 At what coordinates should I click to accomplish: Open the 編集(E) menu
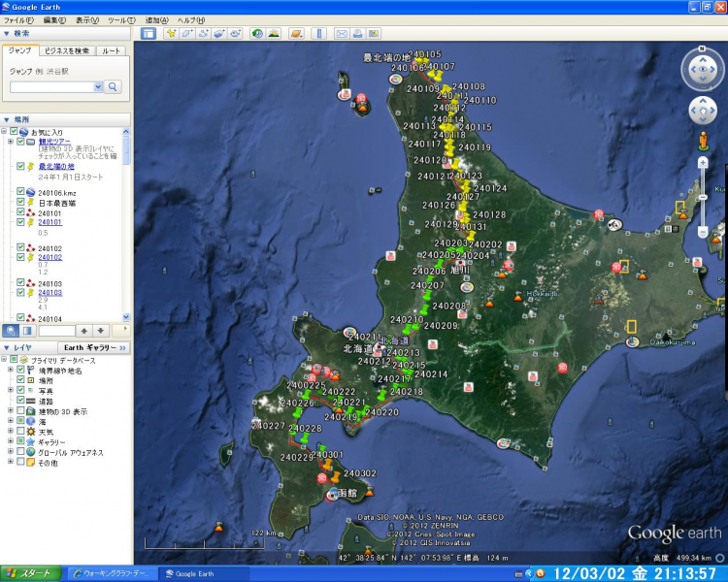pyautogui.click(x=54, y=20)
